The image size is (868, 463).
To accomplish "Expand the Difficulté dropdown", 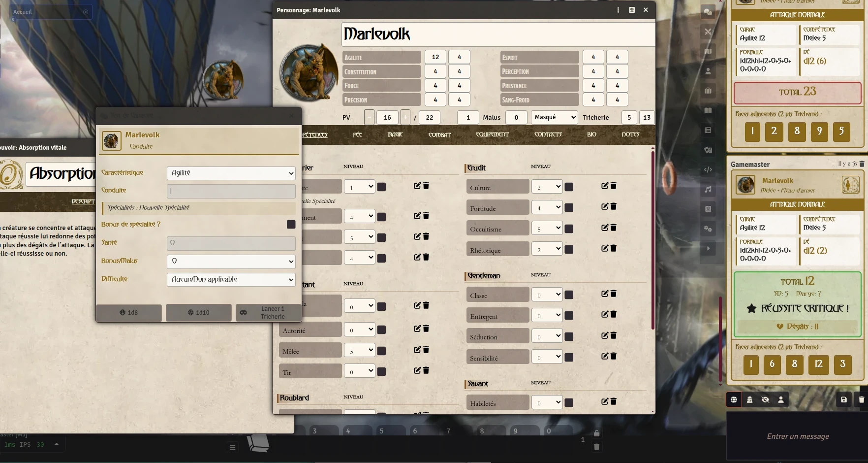I will pos(231,279).
